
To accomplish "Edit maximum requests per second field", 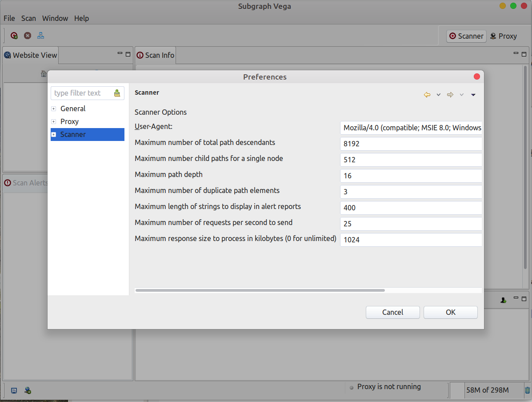I will (411, 223).
